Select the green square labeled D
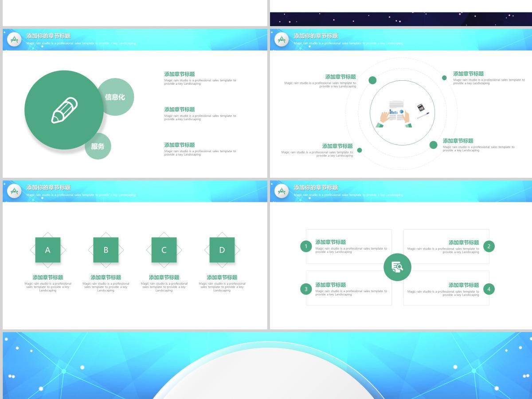 click(x=222, y=250)
